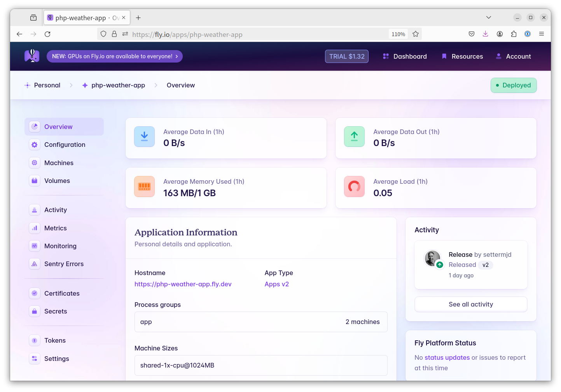Click the Machines chip icon
561x392 pixels.
pyautogui.click(x=35, y=163)
